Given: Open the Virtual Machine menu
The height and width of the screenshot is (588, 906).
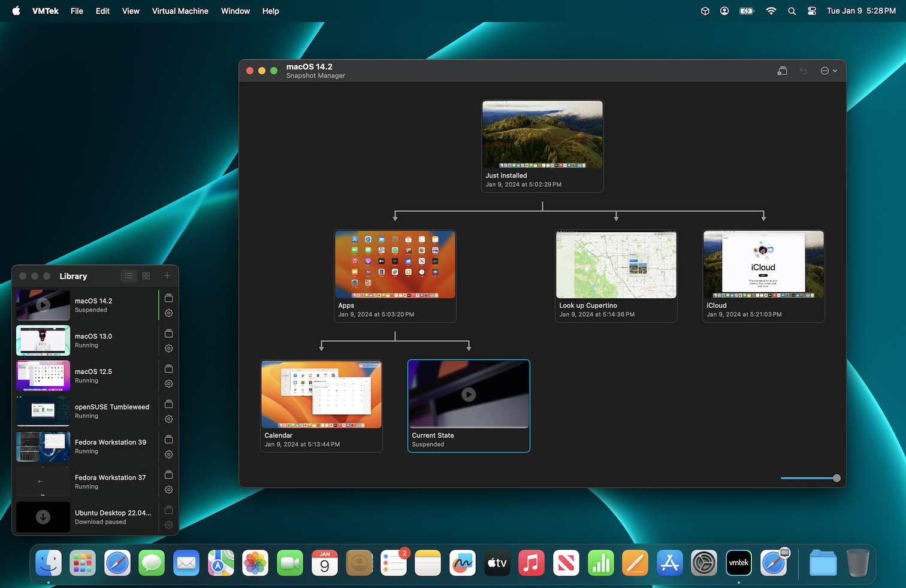Looking at the screenshot, I should (x=180, y=11).
